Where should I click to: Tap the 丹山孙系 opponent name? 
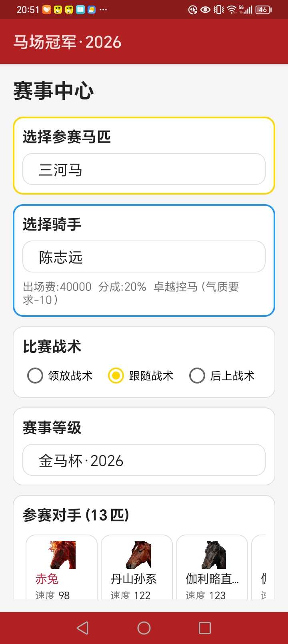coord(134,578)
